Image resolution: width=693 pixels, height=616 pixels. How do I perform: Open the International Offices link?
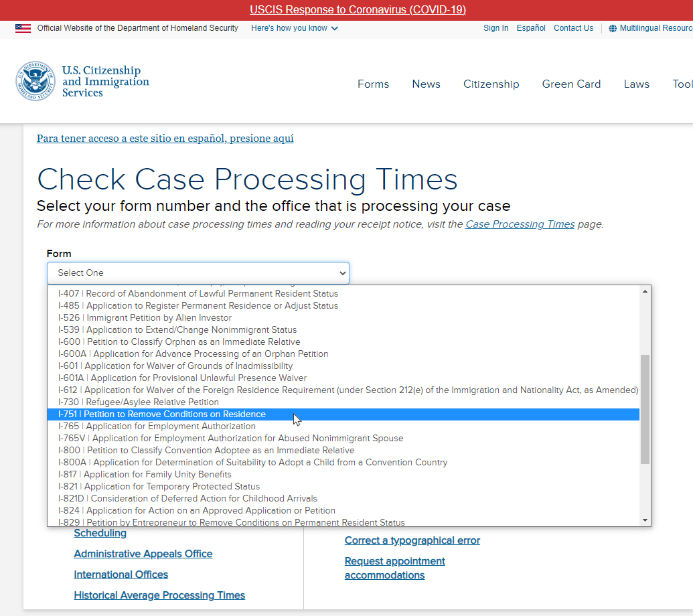[x=121, y=574]
